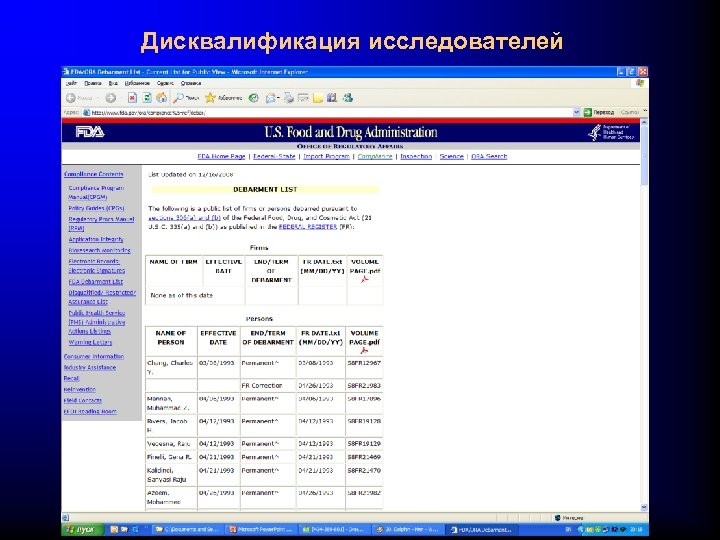
Task: Expand the Links toolbar chevron
Action: coord(645,111)
